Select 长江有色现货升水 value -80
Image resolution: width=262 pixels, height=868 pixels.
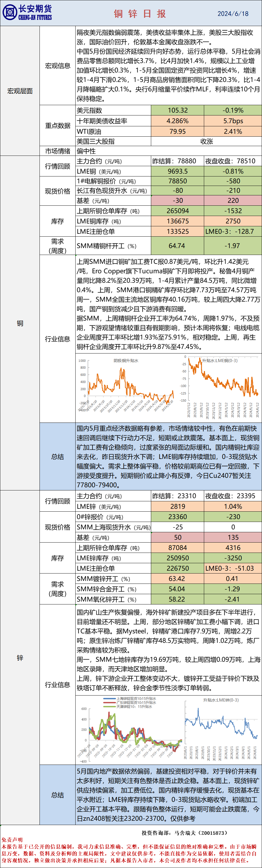(x=178, y=191)
